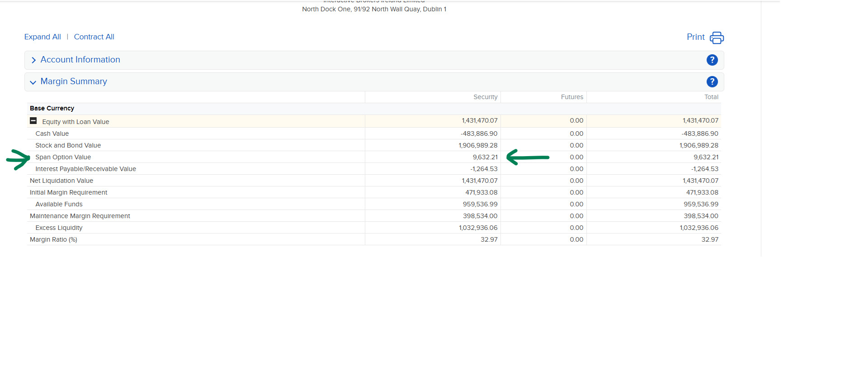Click the Expand All link

(42, 37)
